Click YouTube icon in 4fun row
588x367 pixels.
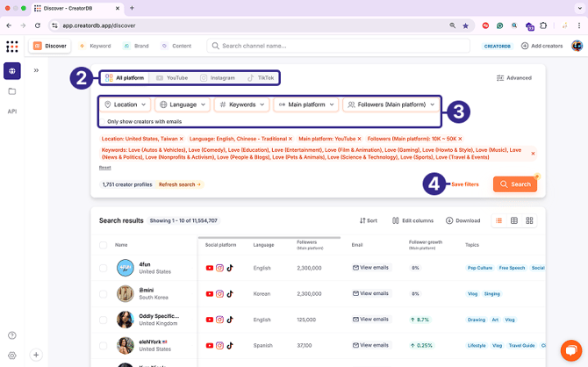point(210,268)
